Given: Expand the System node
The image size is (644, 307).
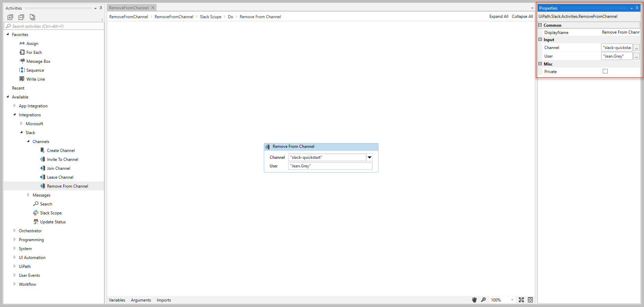Looking at the screenshot, I should pyautogui.click(x=14, y=248).
